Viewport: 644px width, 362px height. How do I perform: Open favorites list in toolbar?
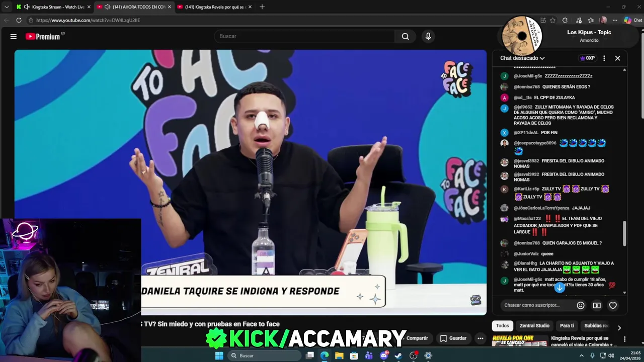pyautogui.click(x=591, y=20)
